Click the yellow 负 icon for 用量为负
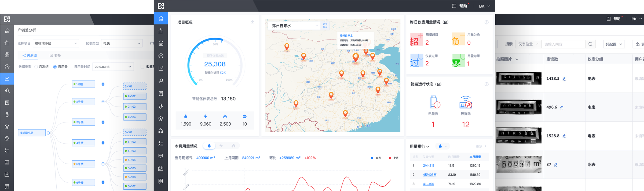The width and height of the screenshot is (644, 191). 459,39
